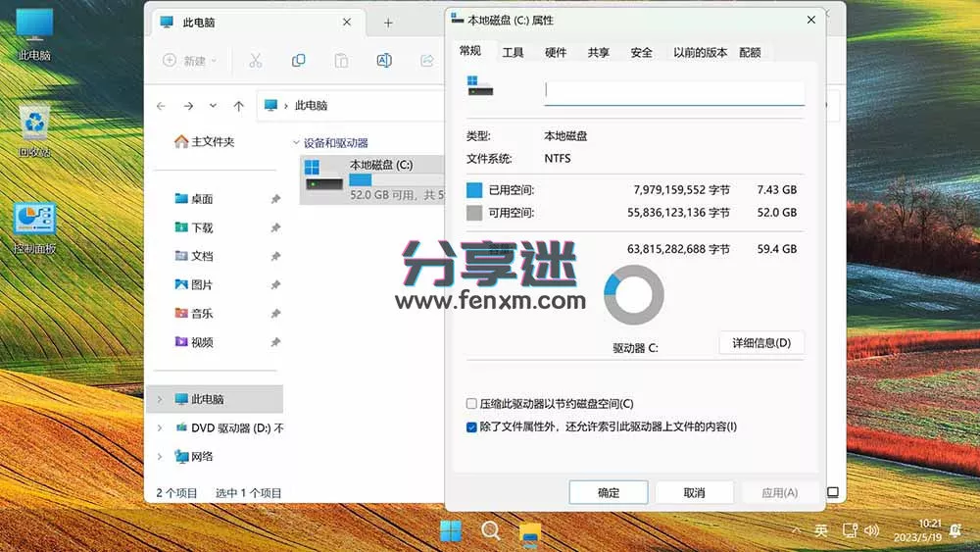Open the 回收站 desktop icon
This screenshot has height=552, width=980.
click(x=35, y=129)
